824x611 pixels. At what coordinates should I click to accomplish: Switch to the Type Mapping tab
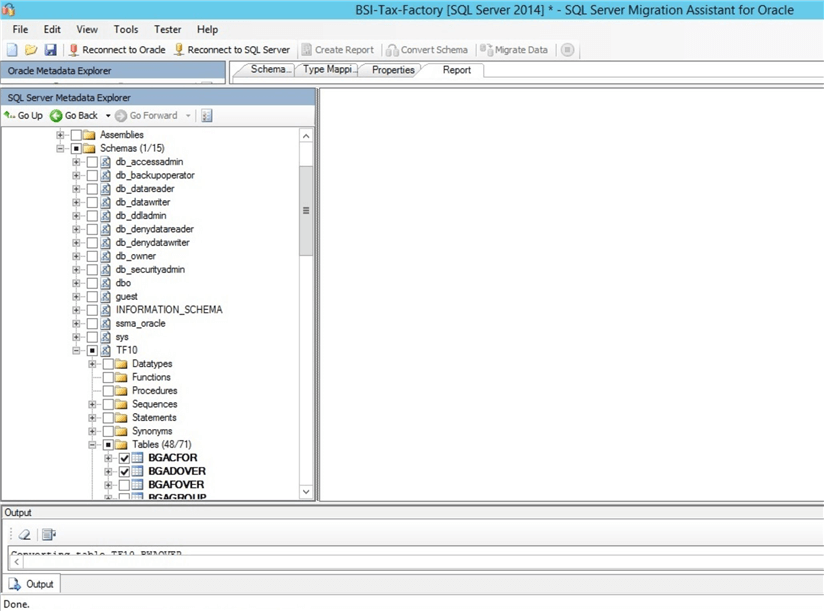coord(328,70)
